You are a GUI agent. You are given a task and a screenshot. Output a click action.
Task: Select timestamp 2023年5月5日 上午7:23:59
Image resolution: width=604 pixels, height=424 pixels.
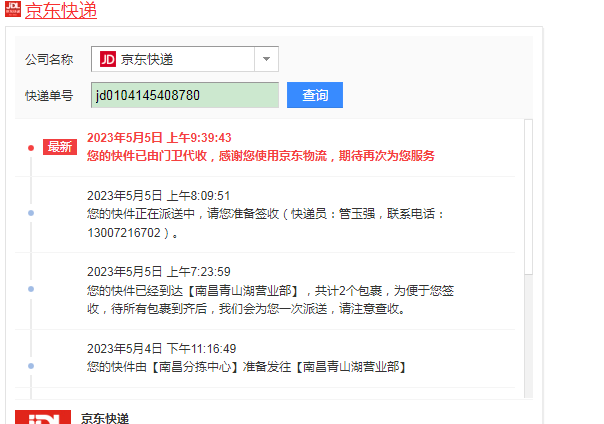(159, 272)
